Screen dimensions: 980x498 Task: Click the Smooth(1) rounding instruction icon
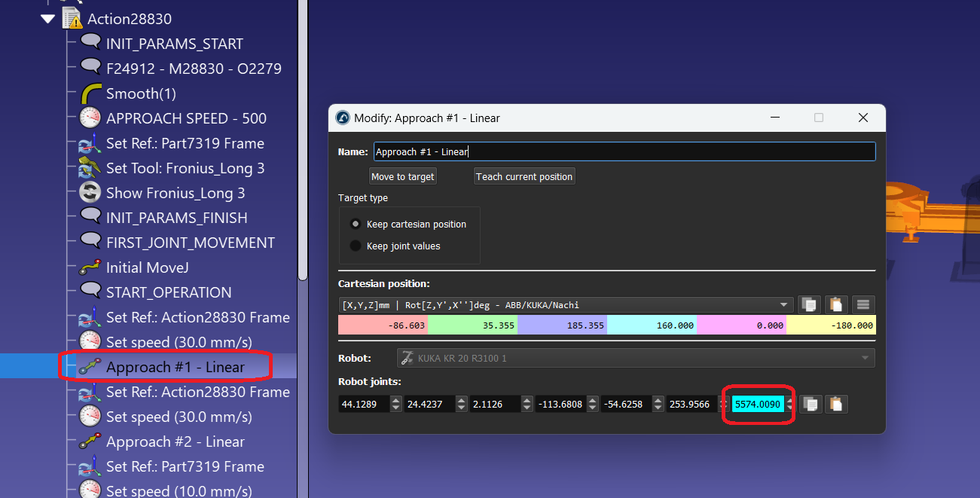[x=90, y=93]
